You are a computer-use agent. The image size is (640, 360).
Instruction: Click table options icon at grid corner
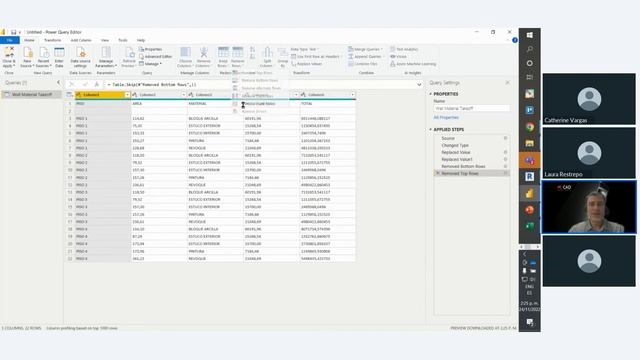(69, 95)
